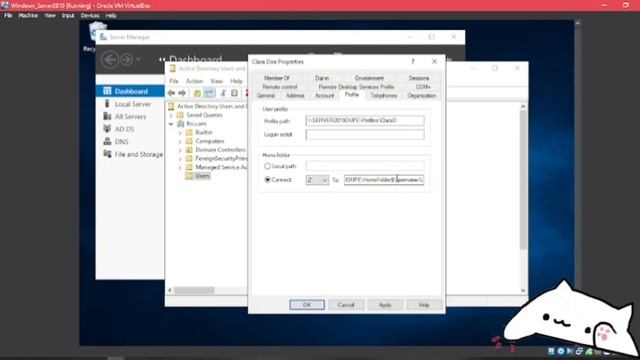Click VirtualBox optical disc status icon
This screenshot has width=640, height=360.
(561, 351)
